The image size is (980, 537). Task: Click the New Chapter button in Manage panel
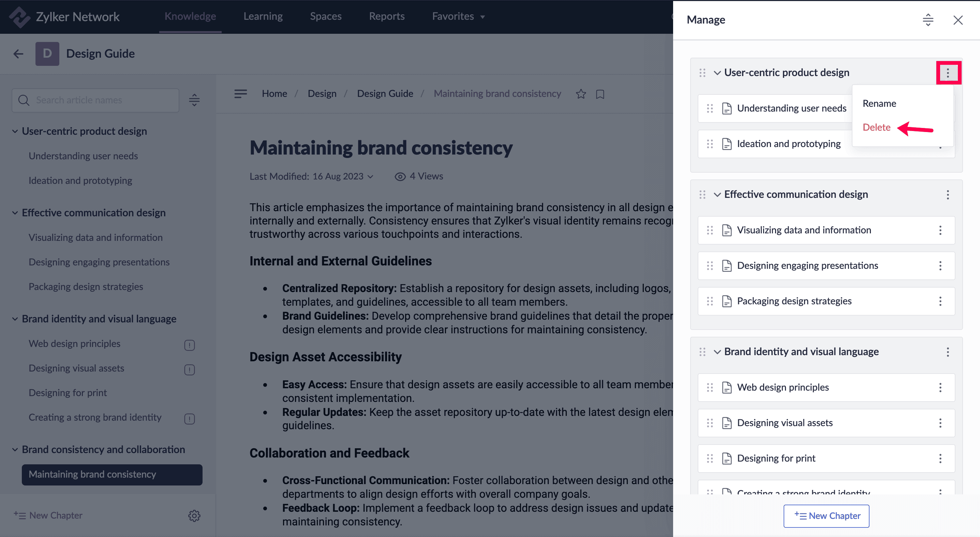[826, 516]
